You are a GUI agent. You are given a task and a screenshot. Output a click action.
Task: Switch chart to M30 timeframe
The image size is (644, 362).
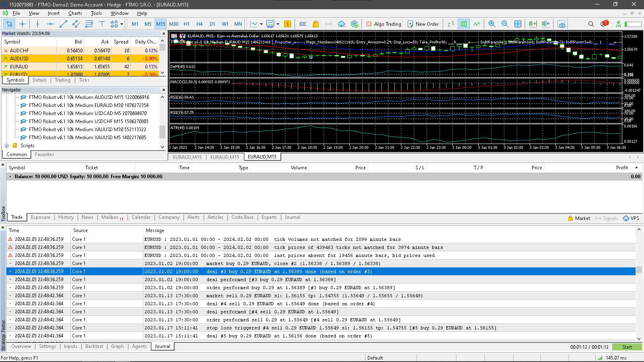pos(173,24)
